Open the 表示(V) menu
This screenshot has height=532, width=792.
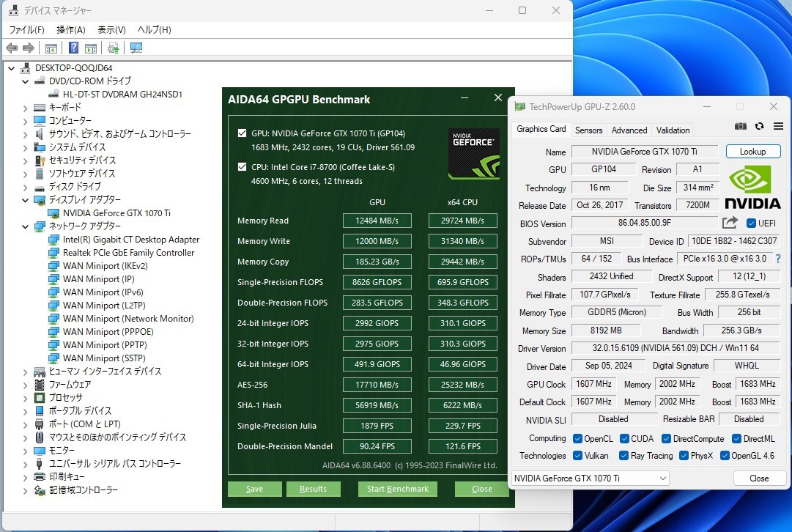[111, 30]
